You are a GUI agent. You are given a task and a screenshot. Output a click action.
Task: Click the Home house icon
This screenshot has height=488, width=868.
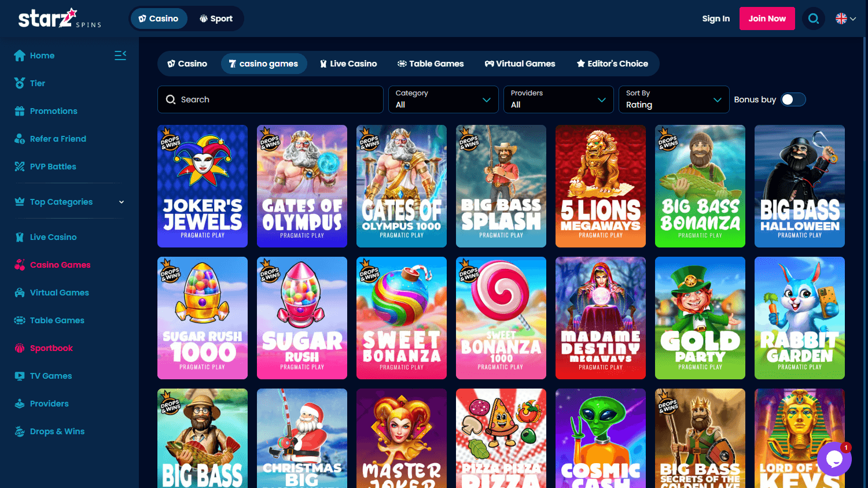click(20, 56)
